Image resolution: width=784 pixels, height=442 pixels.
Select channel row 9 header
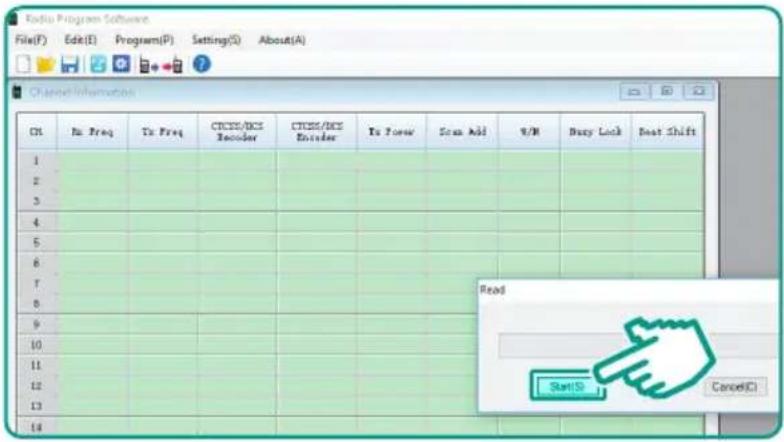click(x=36, y=324)
